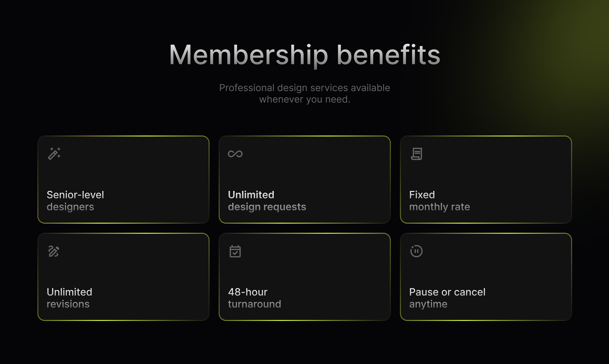Click the 'design requests' text
The height and width of the screenshot is (364, 609).
pos(267,207)
